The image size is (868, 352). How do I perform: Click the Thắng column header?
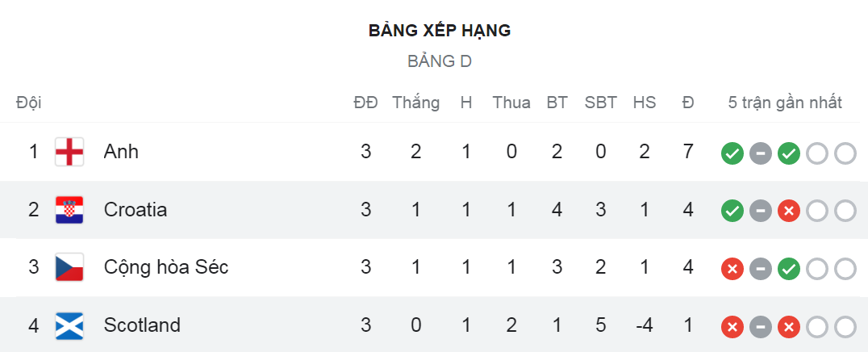click(x=415, y=103)
